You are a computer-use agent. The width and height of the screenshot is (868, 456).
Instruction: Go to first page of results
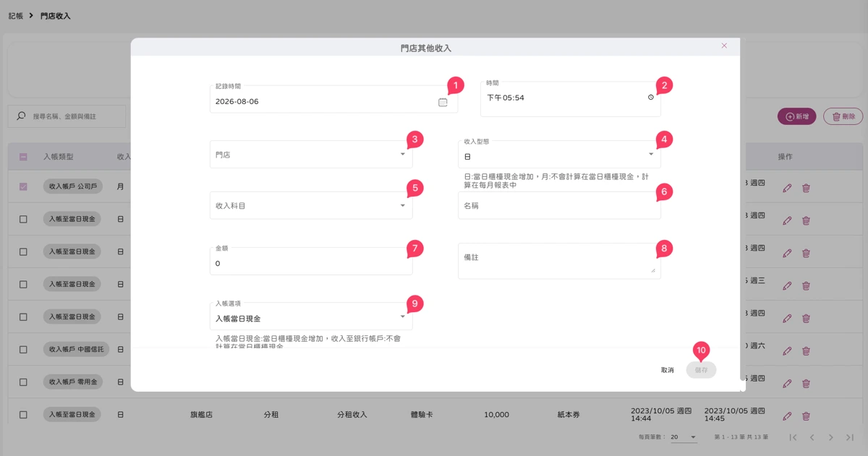click(793, 437)
